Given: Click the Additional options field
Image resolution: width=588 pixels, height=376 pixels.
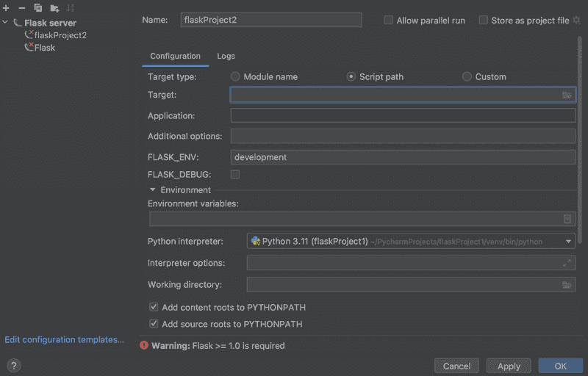Looking at the screenshot, I should click(x=403, y=137).
